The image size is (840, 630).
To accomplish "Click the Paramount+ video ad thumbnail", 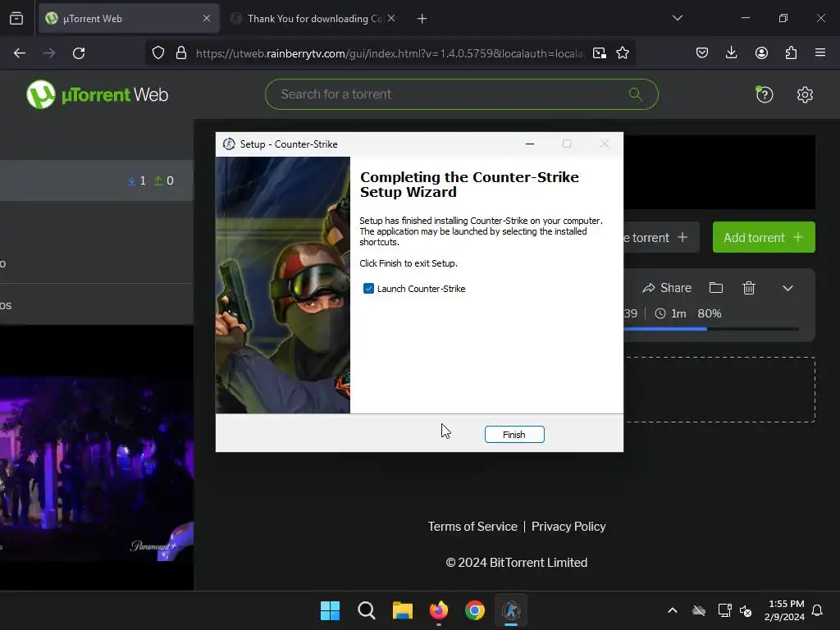I will [x=97, y=468].
